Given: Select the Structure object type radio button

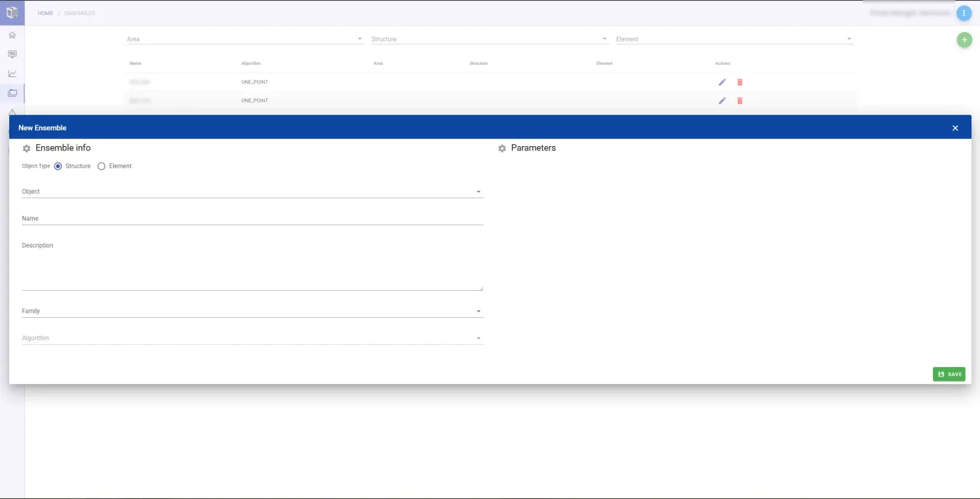Looking at the screenshot, I should tap(57, 166).
